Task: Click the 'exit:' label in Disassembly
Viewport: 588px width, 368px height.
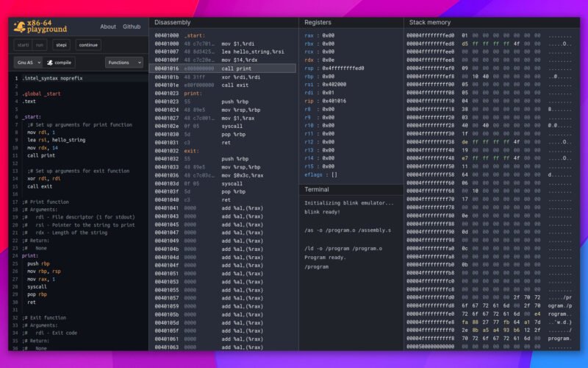Action: [193, 151]
